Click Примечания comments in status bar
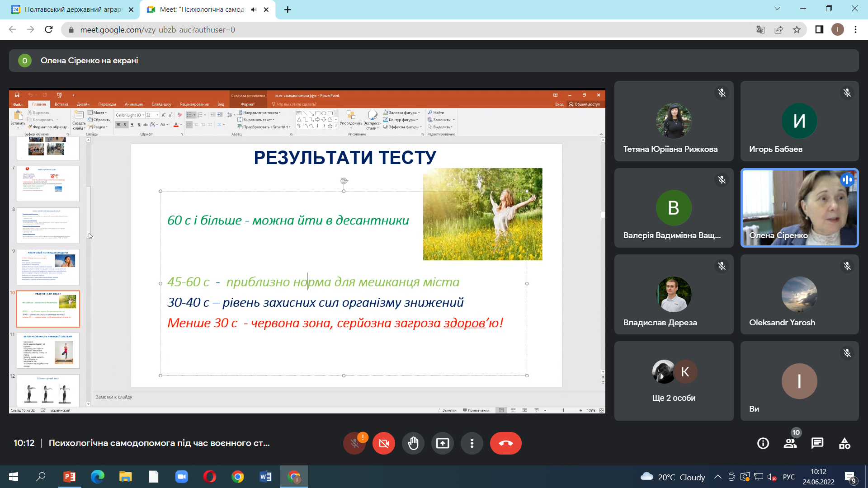 476,410
